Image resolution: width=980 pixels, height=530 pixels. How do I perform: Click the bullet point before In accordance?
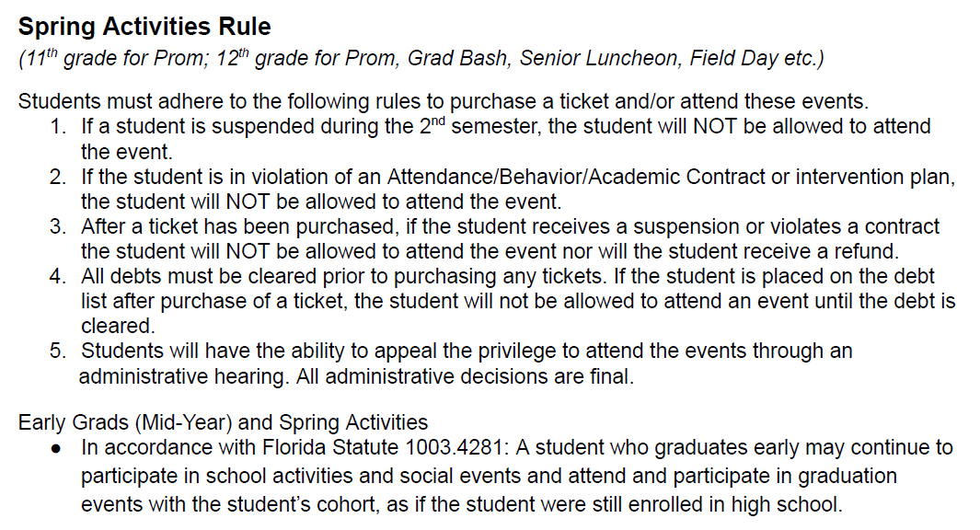click(x=57, y=448)
